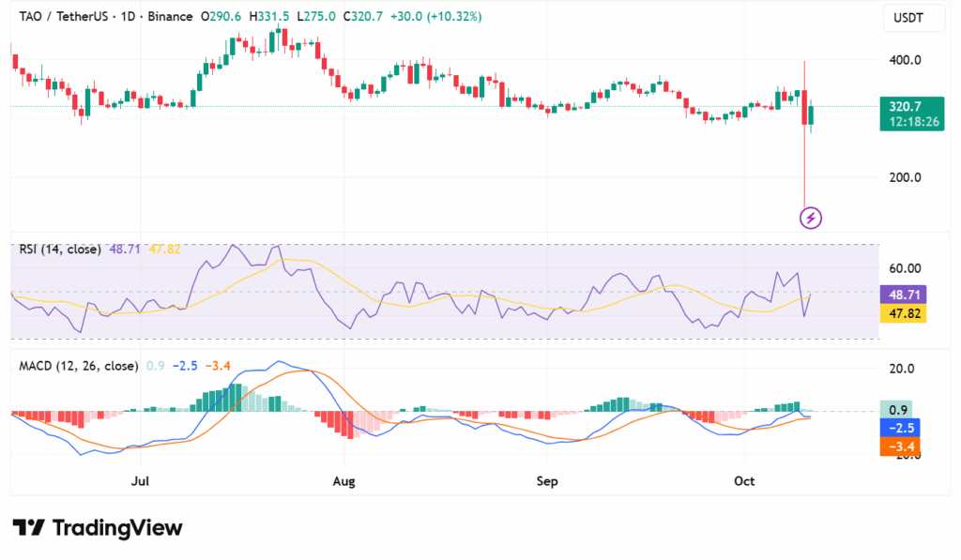Image resolution: width=961 pixels, height=560 pixels.
Task: Click the blue -2.5 MACD value tag
Action: point(903,428)
